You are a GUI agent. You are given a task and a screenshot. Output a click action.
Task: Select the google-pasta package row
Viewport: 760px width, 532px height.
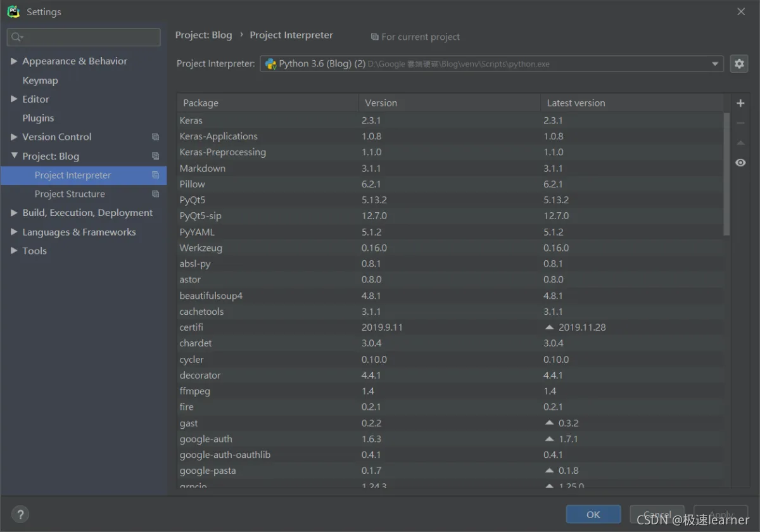450,471
